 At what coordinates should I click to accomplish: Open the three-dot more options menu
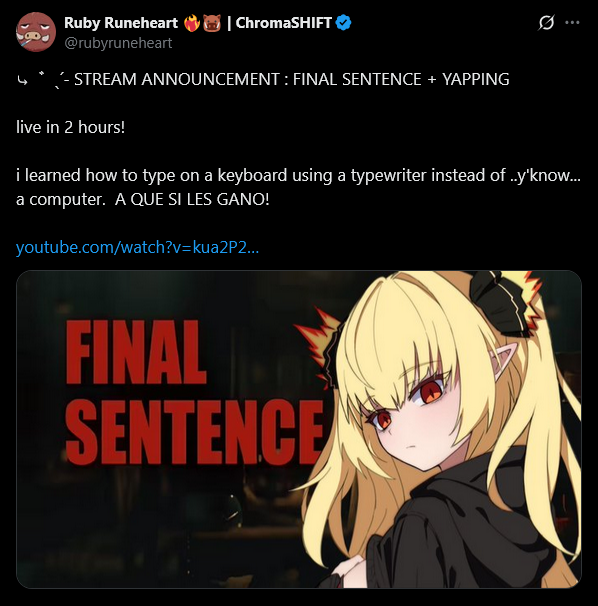572,22
